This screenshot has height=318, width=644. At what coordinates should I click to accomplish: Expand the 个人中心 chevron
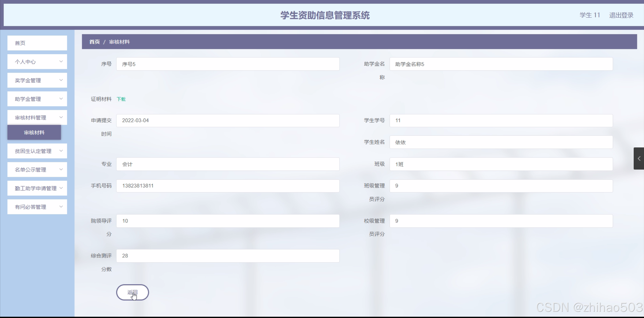[x=61, y=61]
